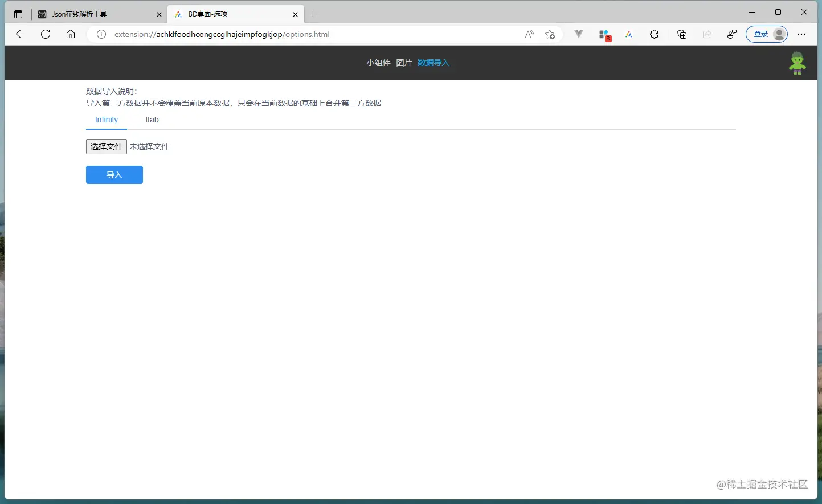Open the 小组件 navigation item
The height and width of the screenshot is (504, 822).
point(378,63)
